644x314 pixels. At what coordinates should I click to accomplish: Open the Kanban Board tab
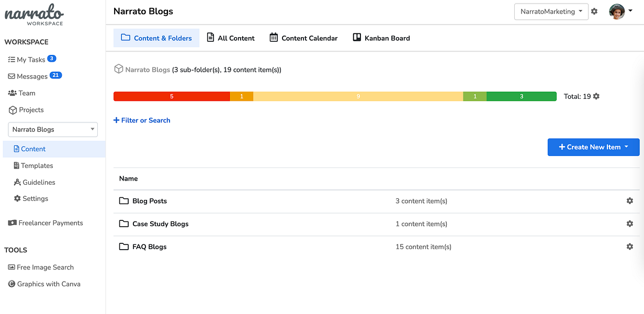point(381,38)
